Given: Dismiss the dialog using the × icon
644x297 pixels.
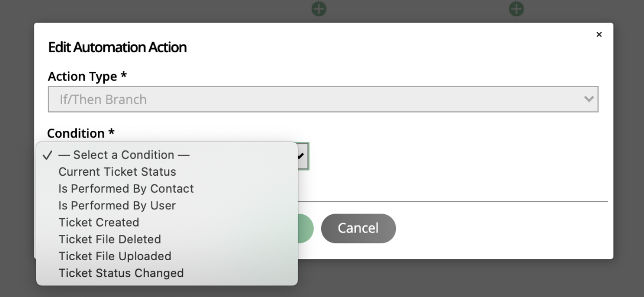Looking at the screenshot, I should 599,34.
